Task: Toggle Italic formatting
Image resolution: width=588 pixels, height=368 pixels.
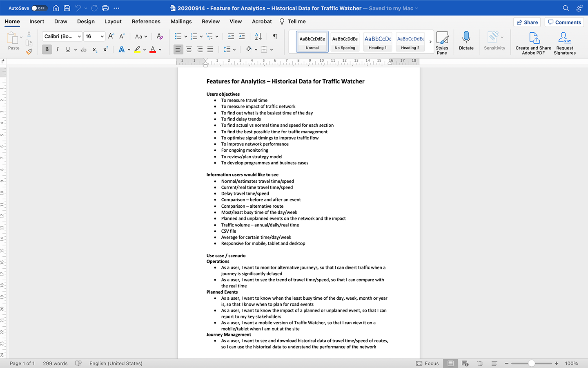Action: 58,49
